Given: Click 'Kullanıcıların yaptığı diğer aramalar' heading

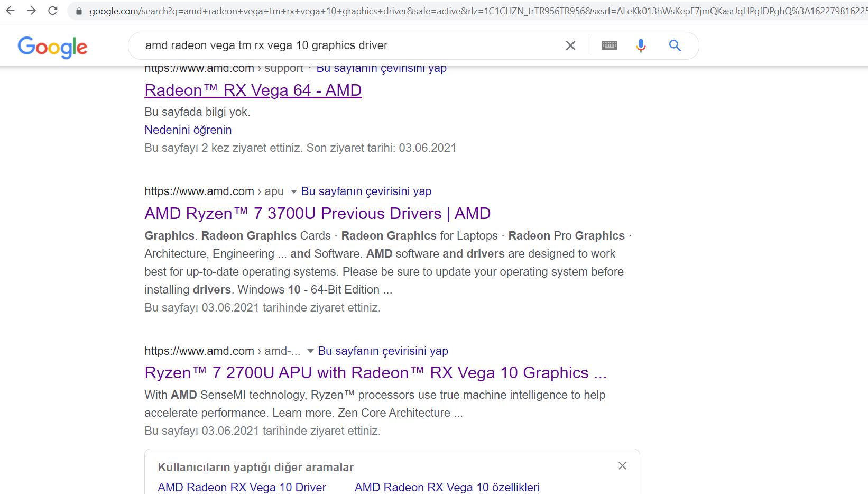Looking at the screenshot, I should [x=256, y=468].
